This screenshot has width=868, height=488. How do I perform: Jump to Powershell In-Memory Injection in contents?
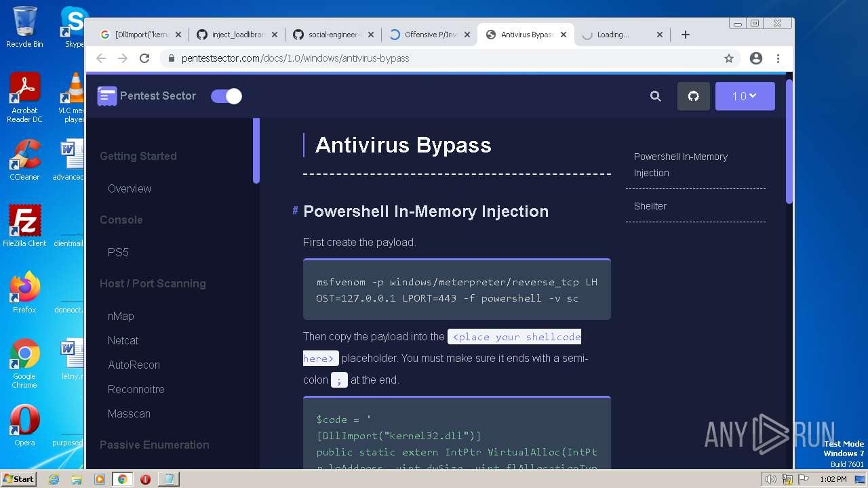(681, 165)
